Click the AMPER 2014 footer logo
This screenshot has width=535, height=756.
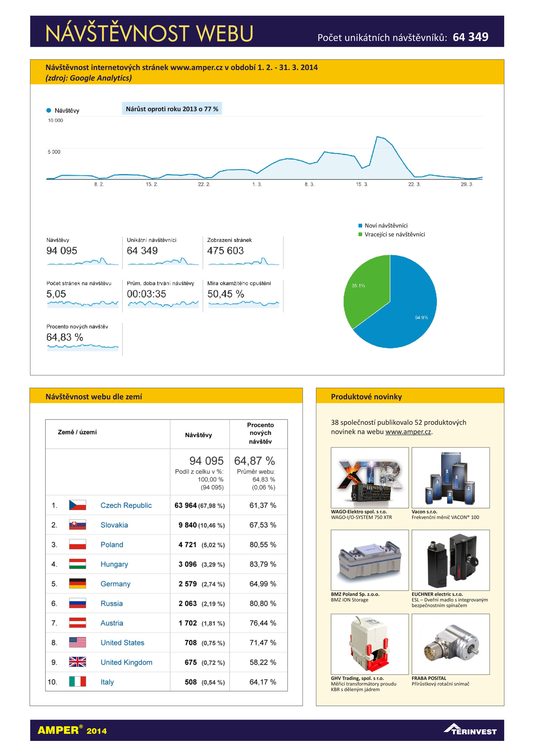coord(72,730)
